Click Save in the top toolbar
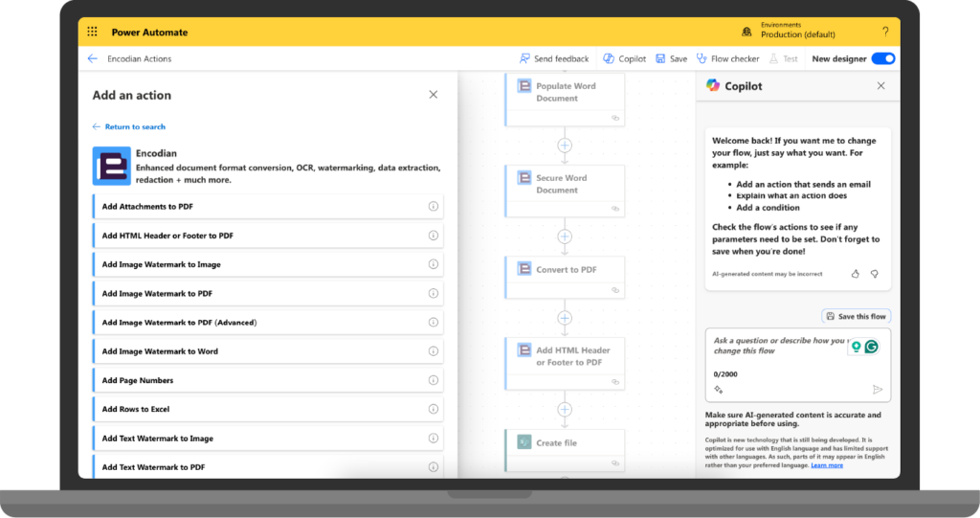The image size is (980, 518). click(671, 58)
